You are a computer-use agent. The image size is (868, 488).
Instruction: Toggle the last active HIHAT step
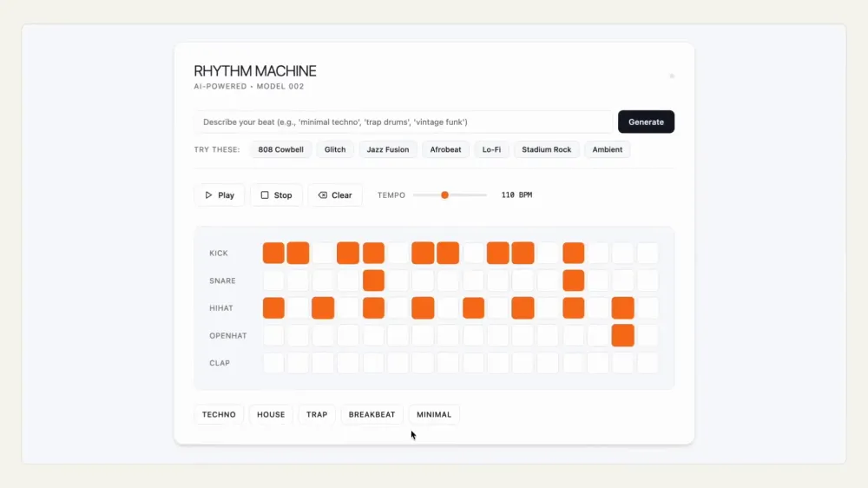coord(622,308)
